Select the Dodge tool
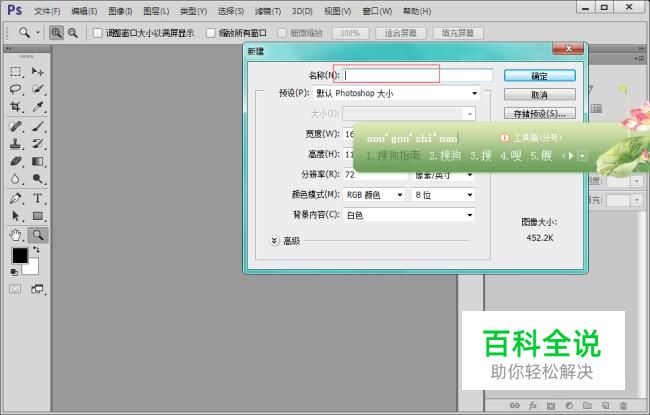The image size is (650, 415). (x=38, y=179)
